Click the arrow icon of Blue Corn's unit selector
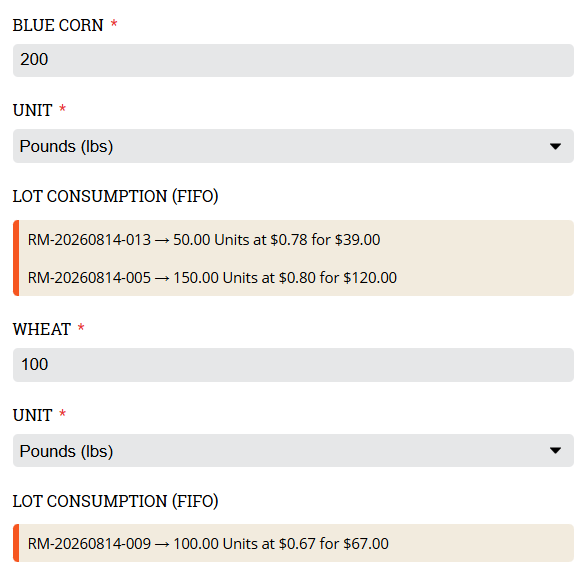 point(555,146)
